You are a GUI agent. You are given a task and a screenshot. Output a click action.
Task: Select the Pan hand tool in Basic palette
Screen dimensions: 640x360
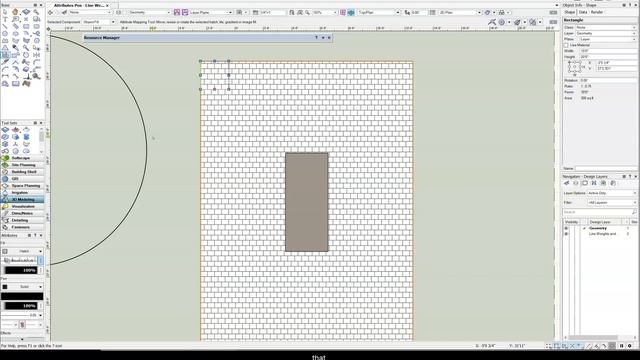[x=16, y=12]
